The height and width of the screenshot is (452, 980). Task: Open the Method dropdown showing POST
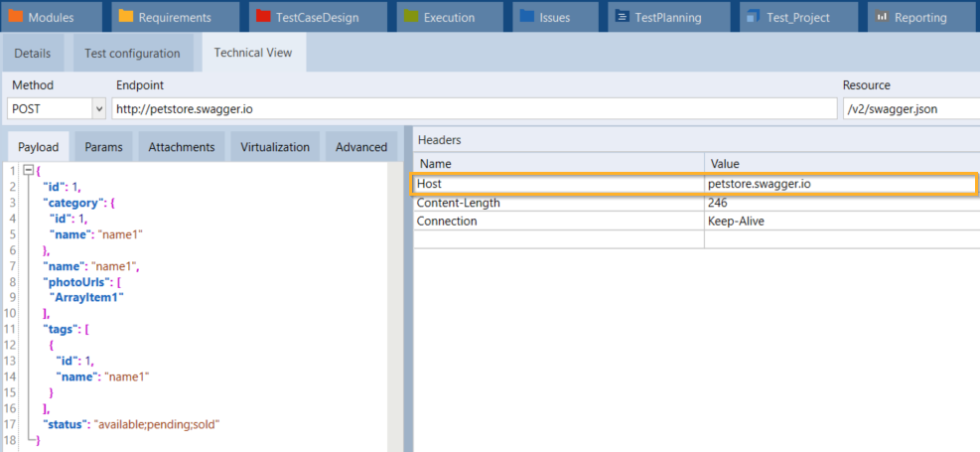click(x=98, y=108)
